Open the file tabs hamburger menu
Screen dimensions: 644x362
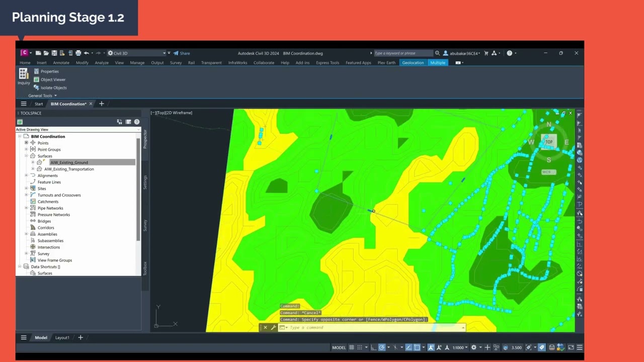pyautogui.click(x=24, y=104)
